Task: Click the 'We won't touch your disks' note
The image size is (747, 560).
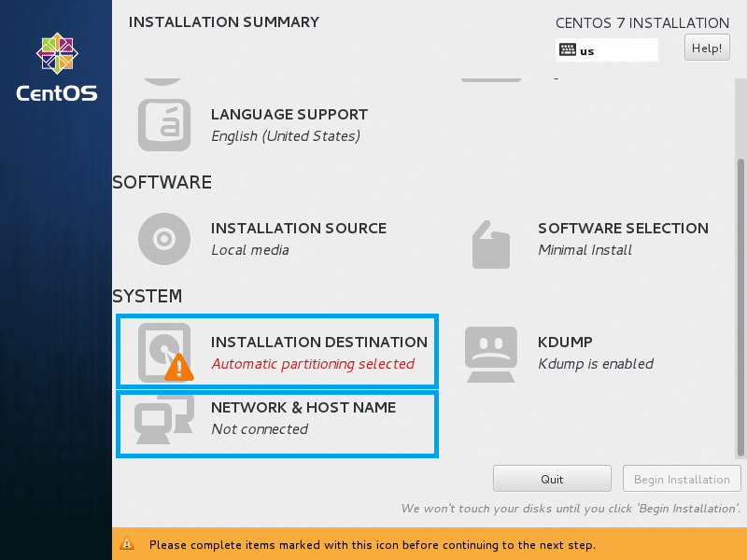Action: coord(571,509)
